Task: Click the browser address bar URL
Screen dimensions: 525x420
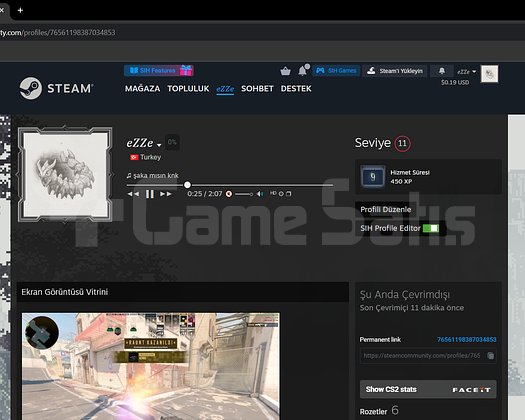Action: (58, 32)
